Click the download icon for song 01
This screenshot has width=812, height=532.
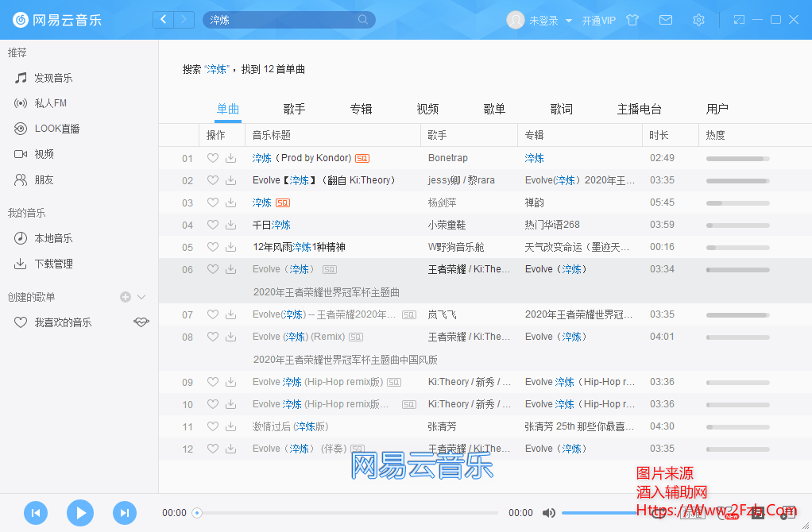point(230,158)
